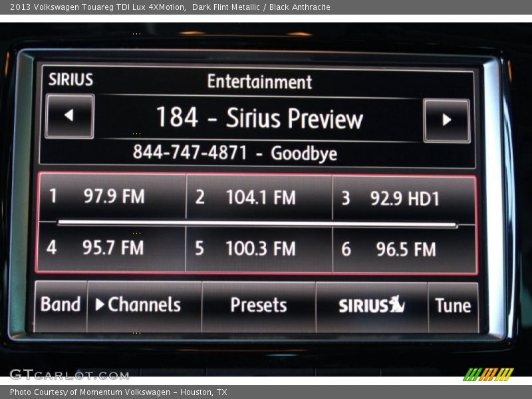532x399 pixels.
Task: Tap the '184 - Sirius Preview' channel name
Action: 259,118
